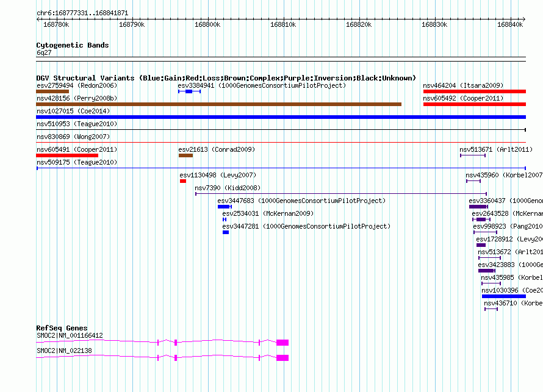Select the blue nsv1030396 gain bar

click(504, 296)
